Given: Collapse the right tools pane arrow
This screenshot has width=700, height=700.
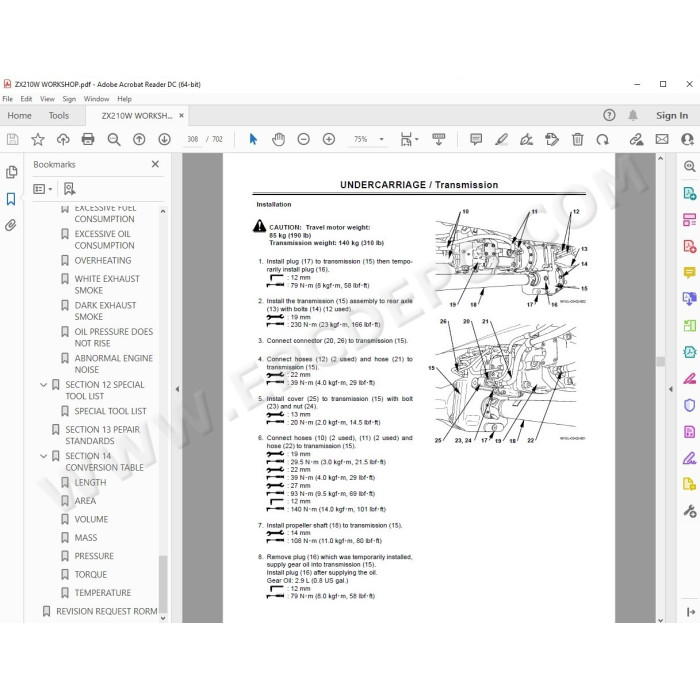Looking at the screenshot, I should pyautogui.click(x=671, y=389).
